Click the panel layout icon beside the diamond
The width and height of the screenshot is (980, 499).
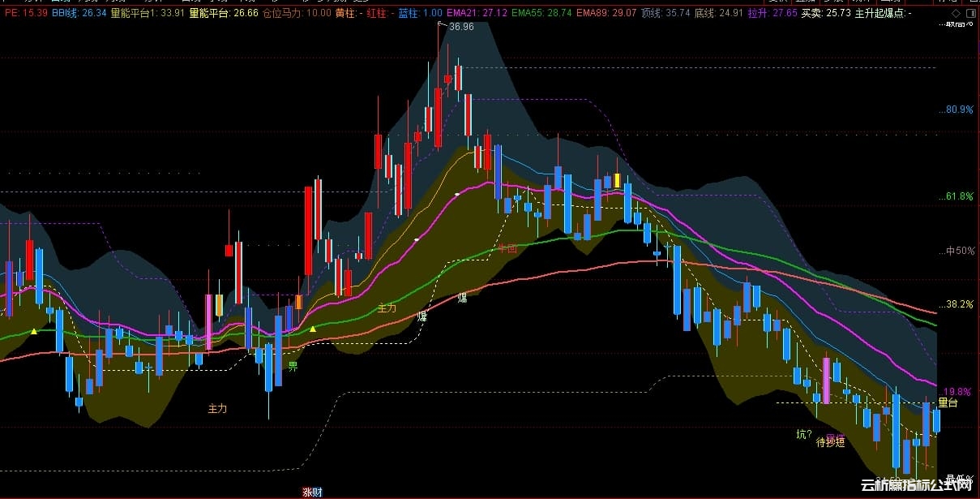(x=969, y=14)
